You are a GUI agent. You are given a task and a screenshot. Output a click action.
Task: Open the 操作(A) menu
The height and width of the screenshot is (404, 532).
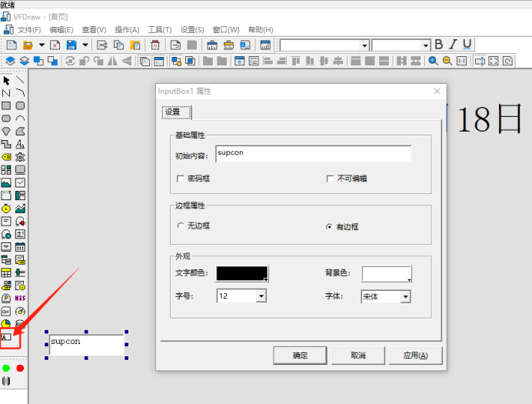[x=127, y=30]
